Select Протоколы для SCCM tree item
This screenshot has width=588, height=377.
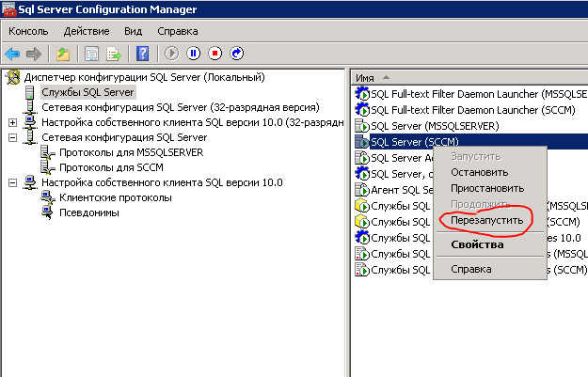point(100,167)
